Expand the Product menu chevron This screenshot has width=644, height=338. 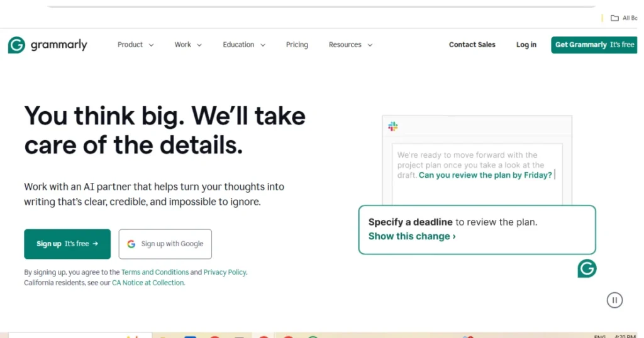pyautogui.click(x=151, y=45)
